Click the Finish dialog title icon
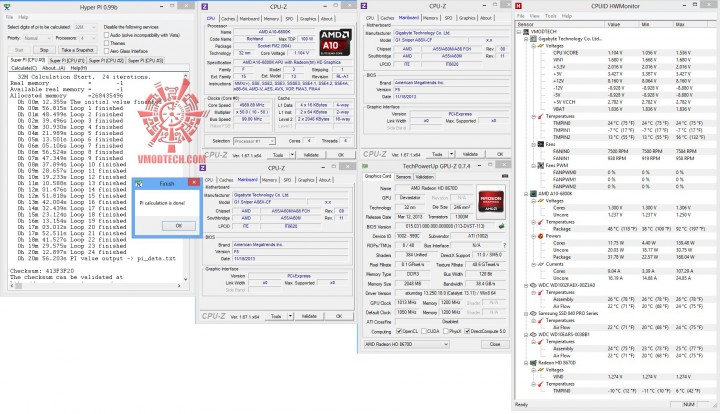The width and height of the screenshot is (720, 414). coord(139,183)
